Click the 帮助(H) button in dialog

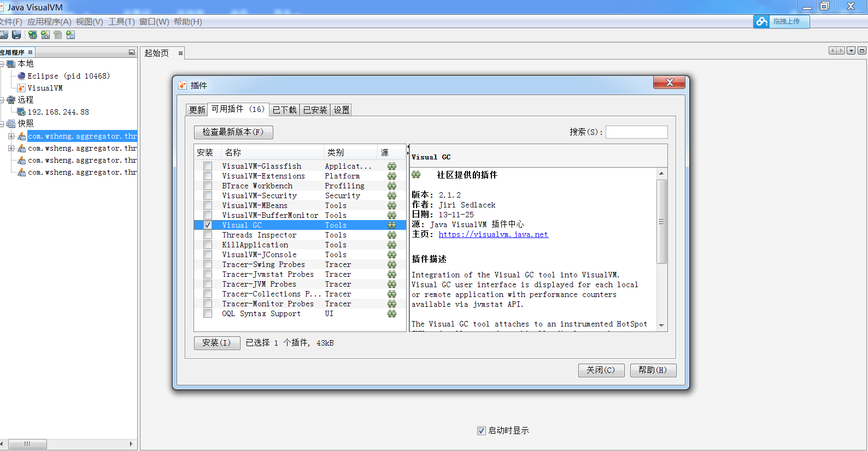coord(653,370)
